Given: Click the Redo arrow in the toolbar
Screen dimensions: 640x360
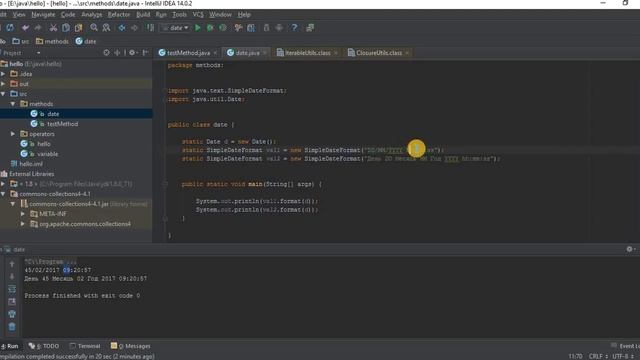Looking at the screenshot, I should (38, 28).
